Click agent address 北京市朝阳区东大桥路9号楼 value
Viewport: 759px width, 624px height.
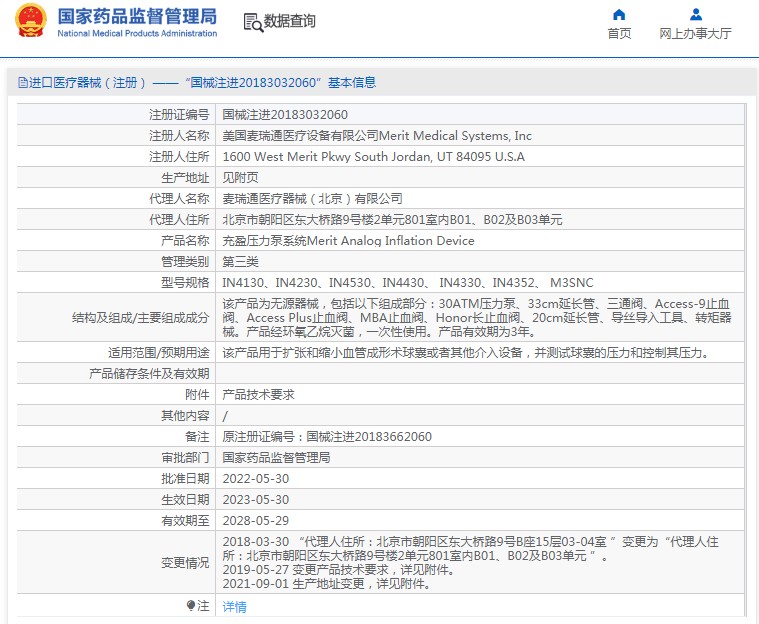392,220
